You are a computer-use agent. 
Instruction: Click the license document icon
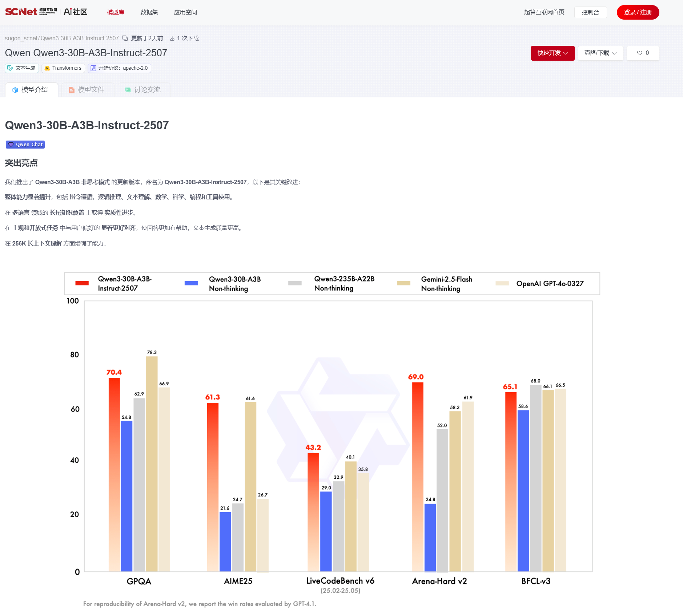tap(93, 68)
